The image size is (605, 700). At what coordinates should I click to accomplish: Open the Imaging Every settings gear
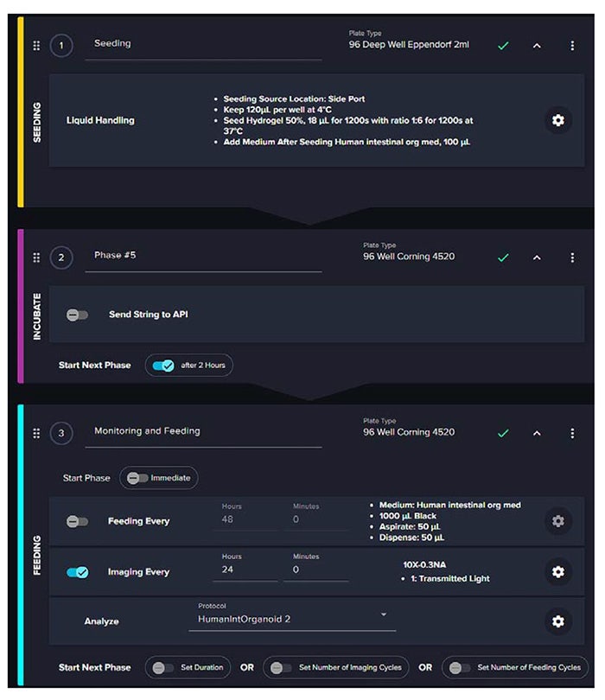(x=558, y=571)
